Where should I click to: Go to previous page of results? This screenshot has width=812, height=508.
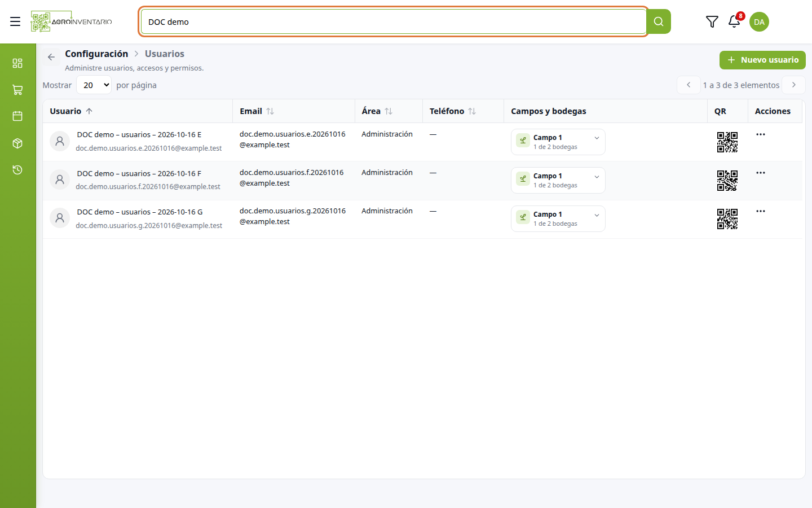click(x=689, y=85)
